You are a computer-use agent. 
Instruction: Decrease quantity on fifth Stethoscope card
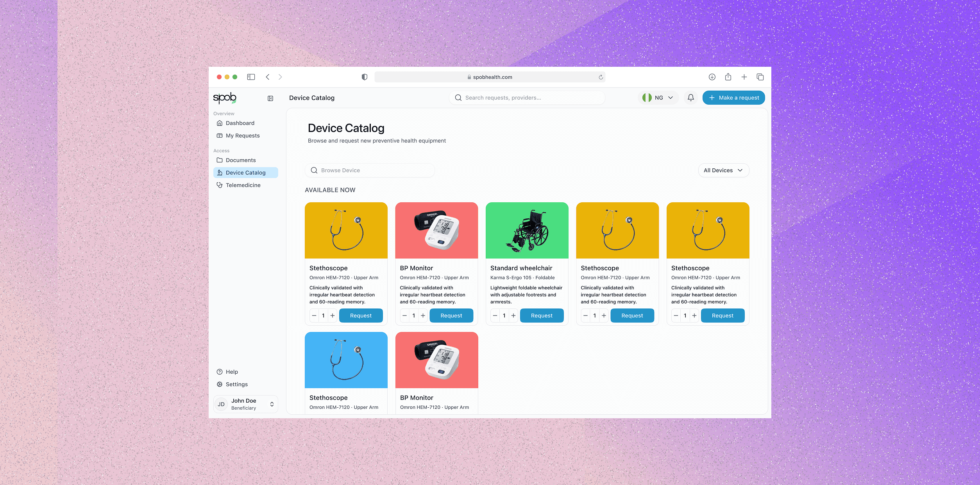click(676, 316)
